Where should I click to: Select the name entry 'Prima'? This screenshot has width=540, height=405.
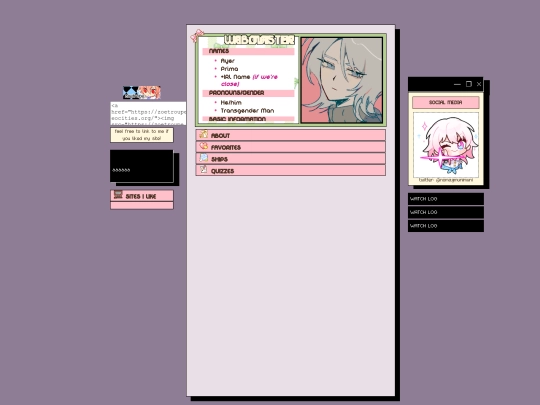(229, 69)
